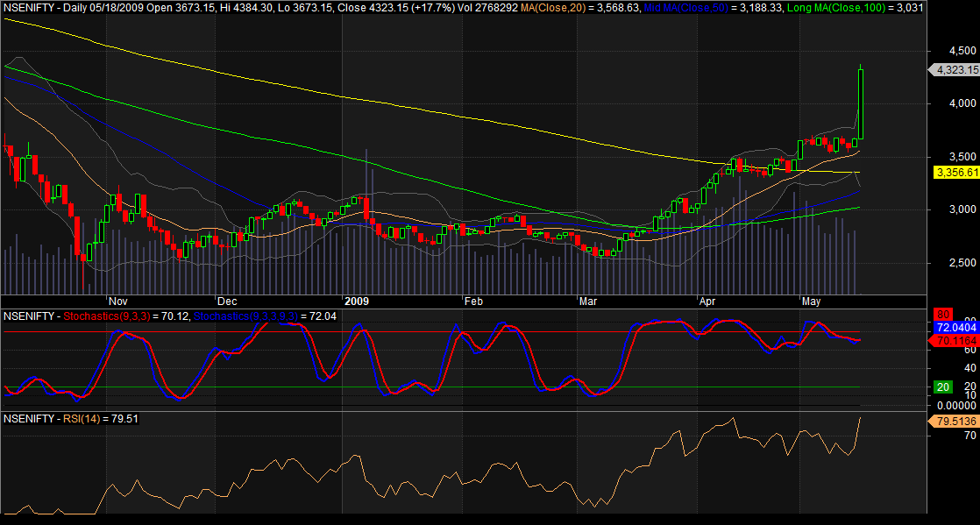980x525 pixels.
Task: Click the red 80 overbought level label
Action: [x=941, y=313]
